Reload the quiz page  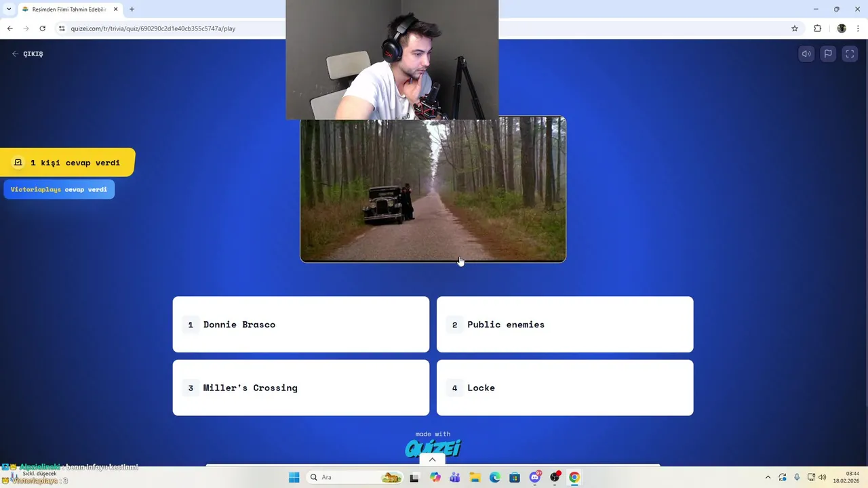42,28
